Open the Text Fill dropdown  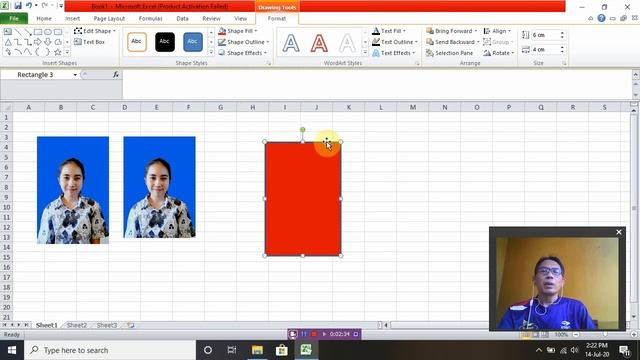[389, 31]
